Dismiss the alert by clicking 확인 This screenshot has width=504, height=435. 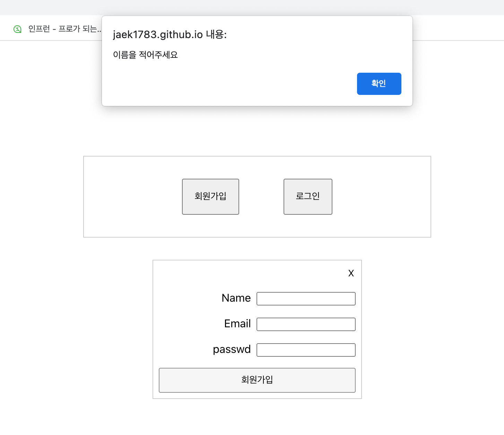(x=379, y=83)
